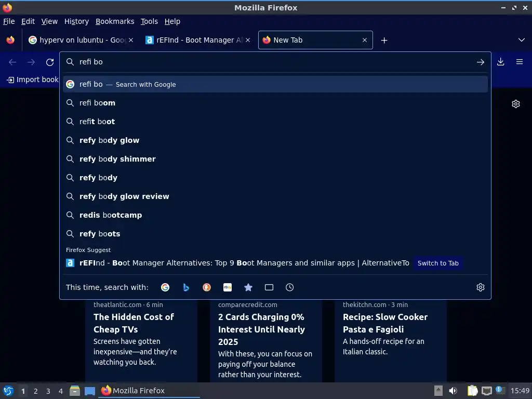This screenshot has width=532, height=399.
Task: Search this time with DuckDuckGo icon
Action: [207, 287]
